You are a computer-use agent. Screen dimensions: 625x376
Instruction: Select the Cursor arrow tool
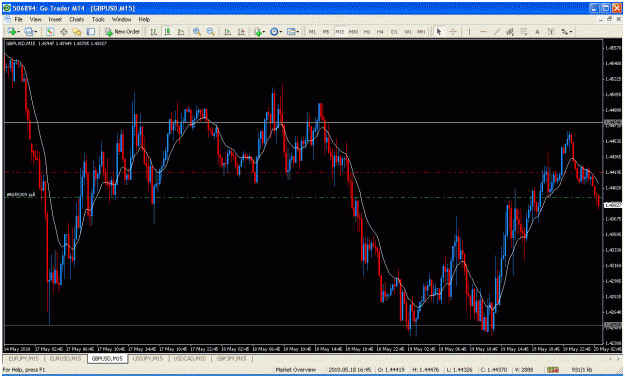click(439, 31)
